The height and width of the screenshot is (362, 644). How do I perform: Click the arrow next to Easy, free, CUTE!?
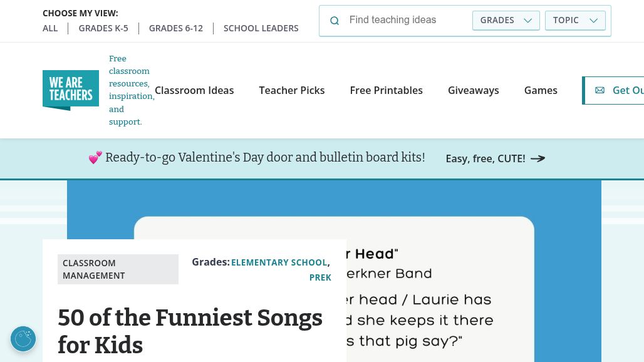tap(538, 158)
